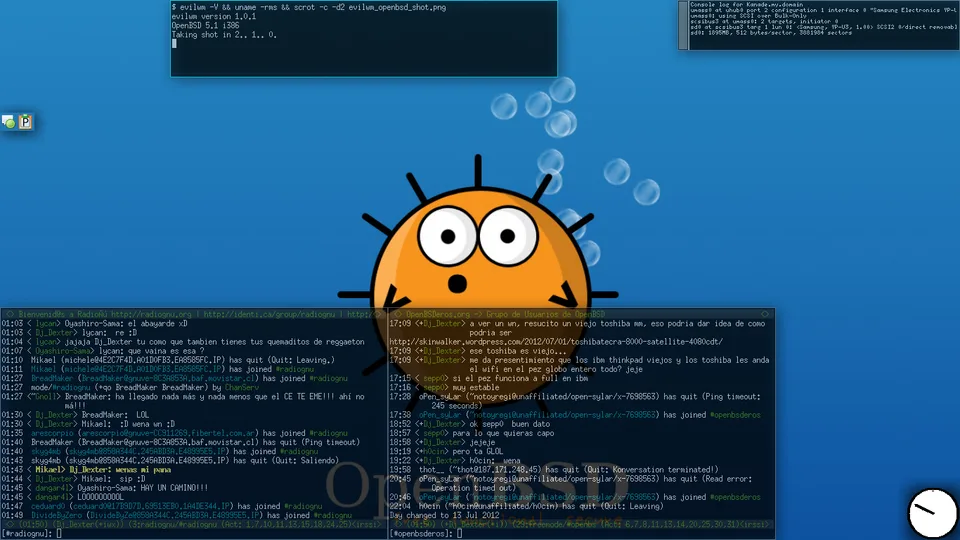Click the xconsole window's vertical scrollbar

tap(683, 25)
